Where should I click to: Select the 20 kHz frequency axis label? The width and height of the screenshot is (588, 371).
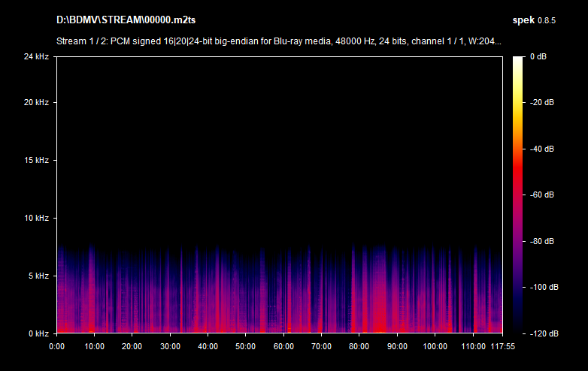point(37,102)
